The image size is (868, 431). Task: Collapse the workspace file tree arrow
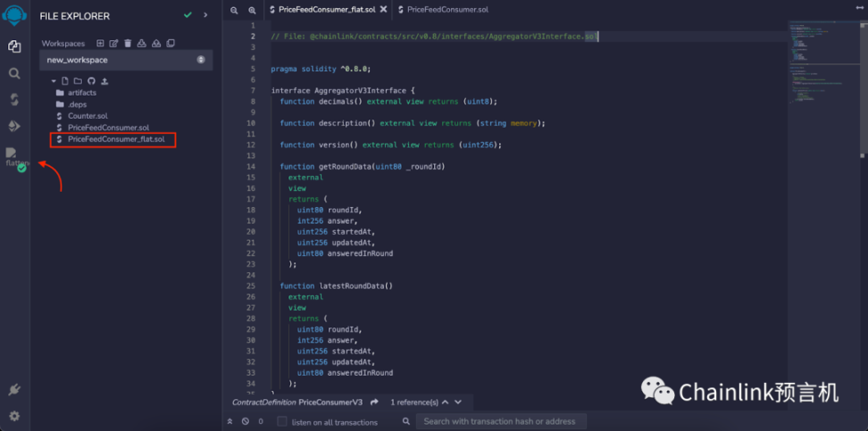54,80
